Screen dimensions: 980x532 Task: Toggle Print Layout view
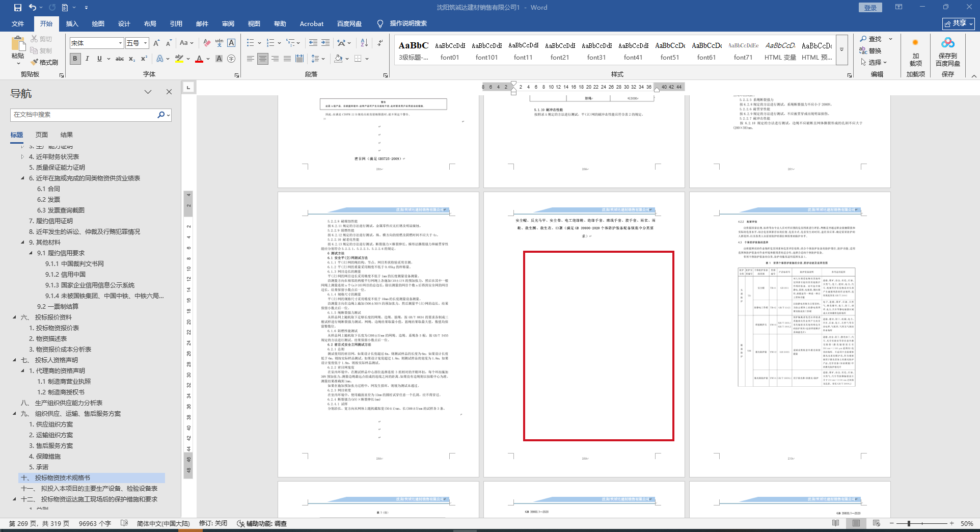[x=856, y=523]
